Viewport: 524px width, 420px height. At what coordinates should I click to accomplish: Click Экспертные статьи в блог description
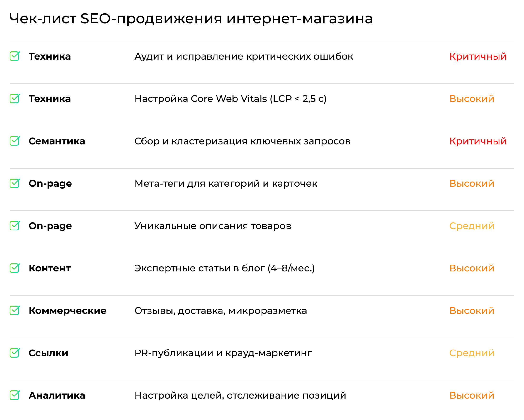tap(224, 268)
